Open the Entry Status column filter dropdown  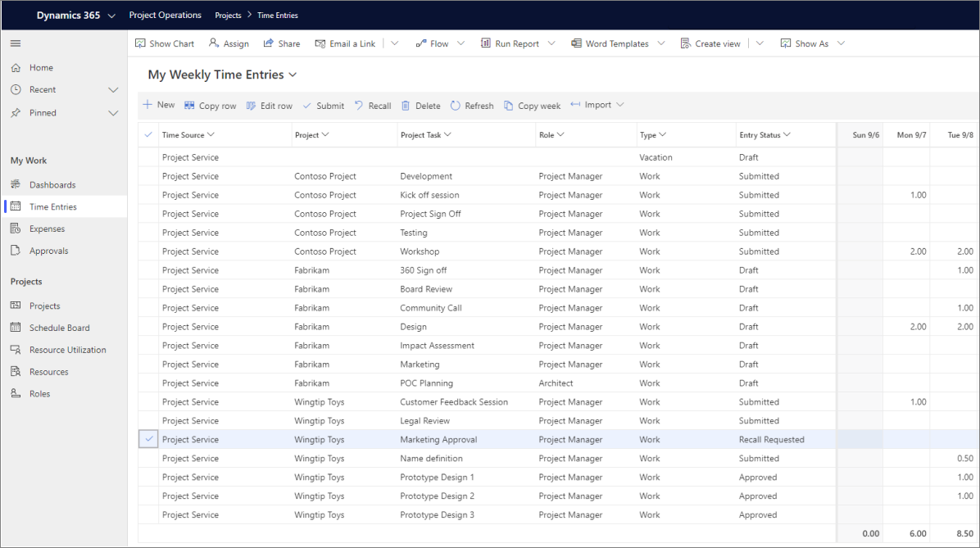click(x=787, y=135)
